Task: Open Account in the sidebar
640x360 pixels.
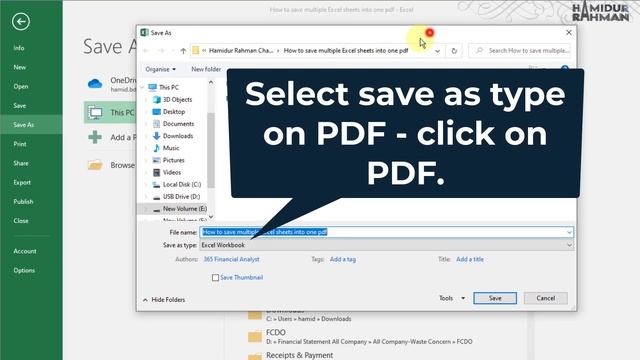Action: pyautogui.click(x=25, y=251)
